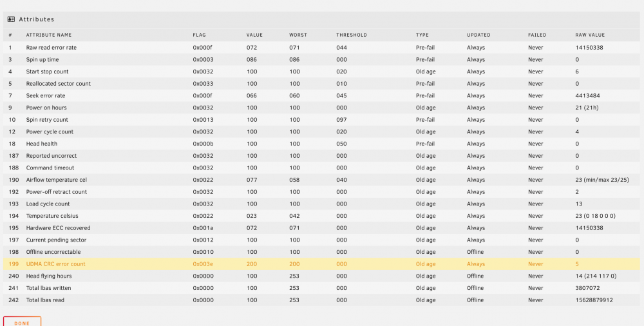Screen dimensions: 644x326
Task: Select the Raw read error rate row name
Action: click(52, 48)
